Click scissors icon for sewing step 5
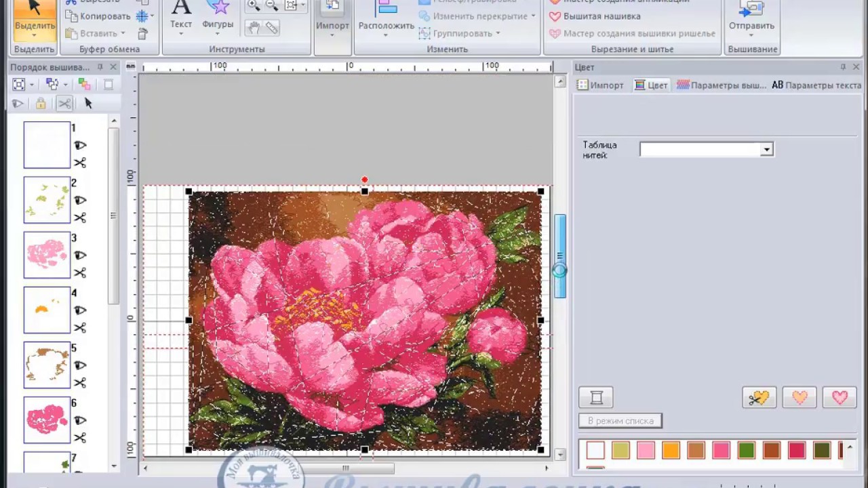Screen dimensions: 868x488 pyautogui.click(x=80, y=383)
